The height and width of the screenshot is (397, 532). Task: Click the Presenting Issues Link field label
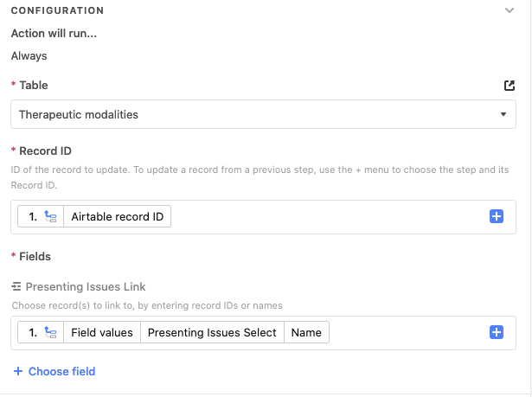pyautogui.click(x=86, y=287)
